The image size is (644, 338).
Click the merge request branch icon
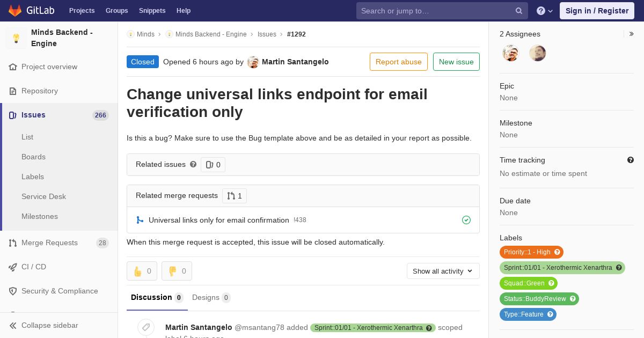(x=140, y=220)
